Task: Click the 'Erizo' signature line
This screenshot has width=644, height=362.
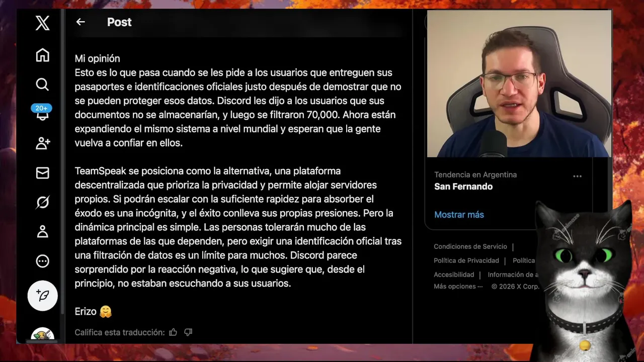Action: point(93,312)
